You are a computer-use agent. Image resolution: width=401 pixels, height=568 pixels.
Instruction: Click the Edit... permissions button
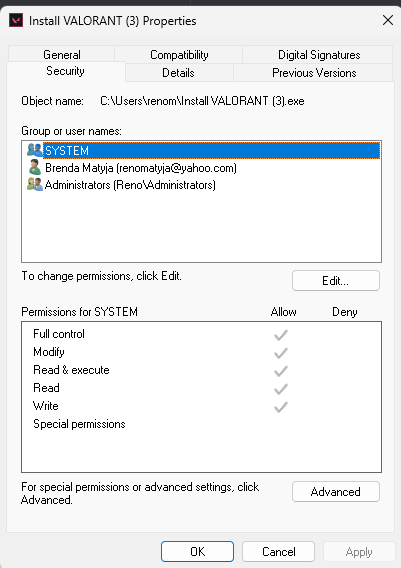(336, 280)
